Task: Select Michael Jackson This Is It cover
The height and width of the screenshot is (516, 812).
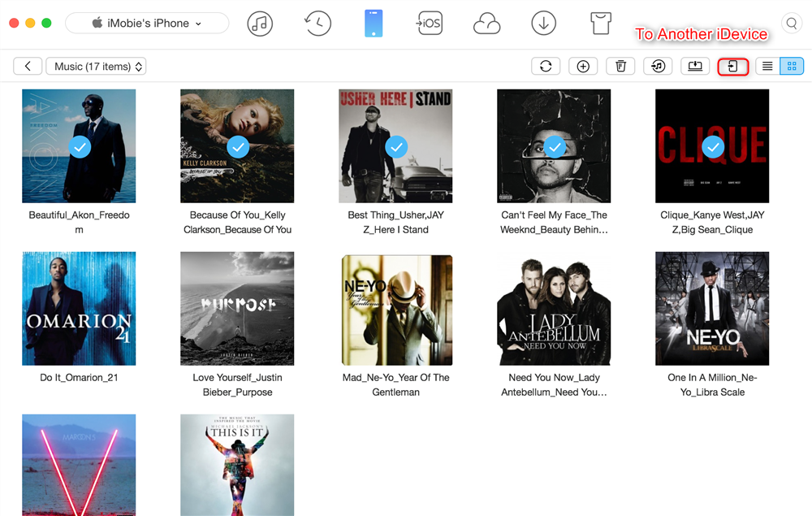Action: (x=237, y=465)
